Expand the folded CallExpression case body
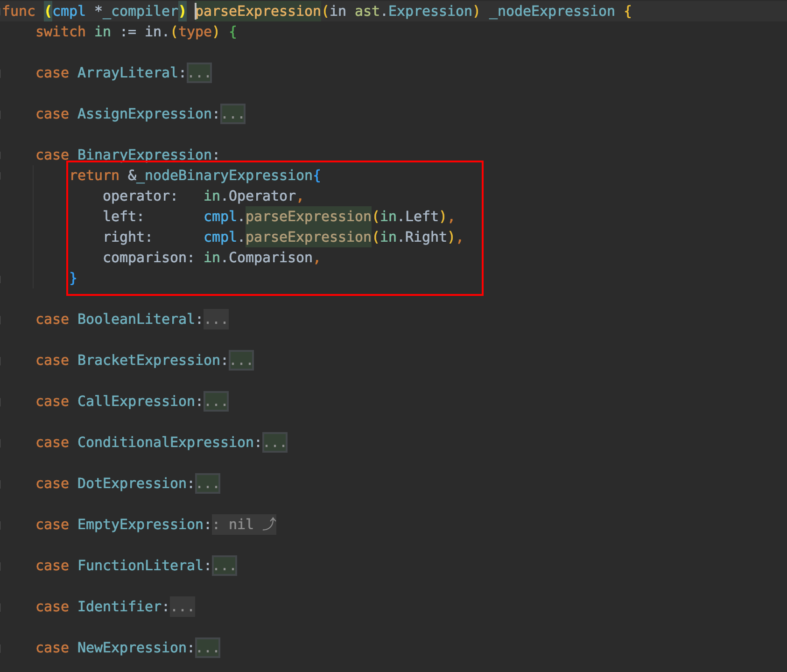Screen dimensions: 787x672 (216, 401)
